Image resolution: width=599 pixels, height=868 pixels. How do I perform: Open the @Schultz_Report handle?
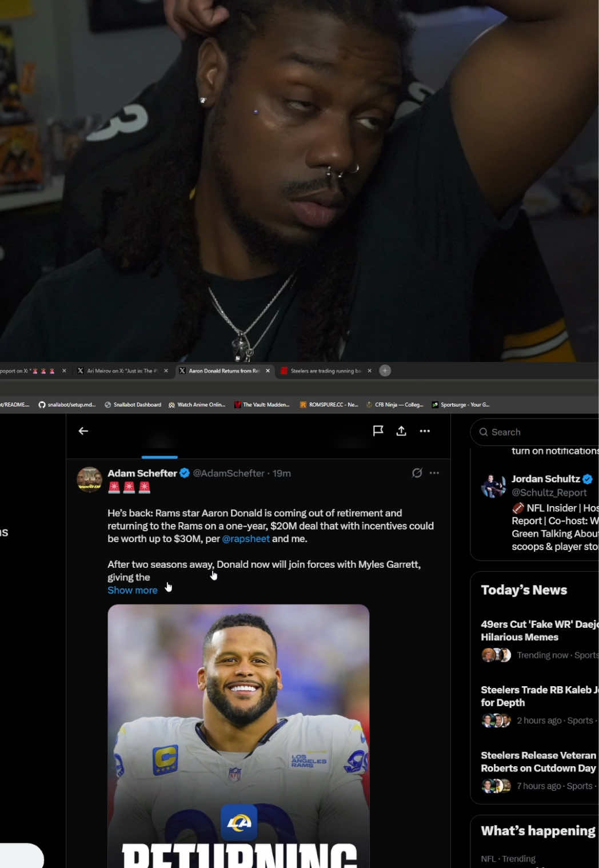tap(549, 492)
